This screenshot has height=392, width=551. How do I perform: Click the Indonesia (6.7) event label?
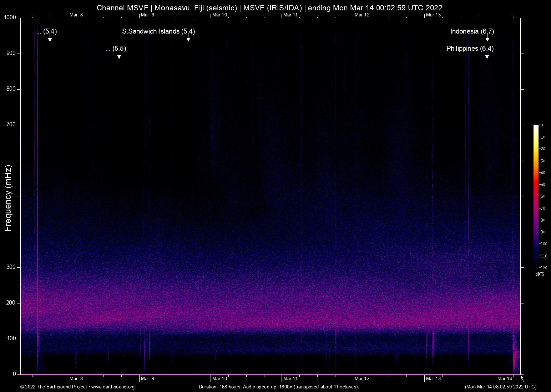point(472,31)
